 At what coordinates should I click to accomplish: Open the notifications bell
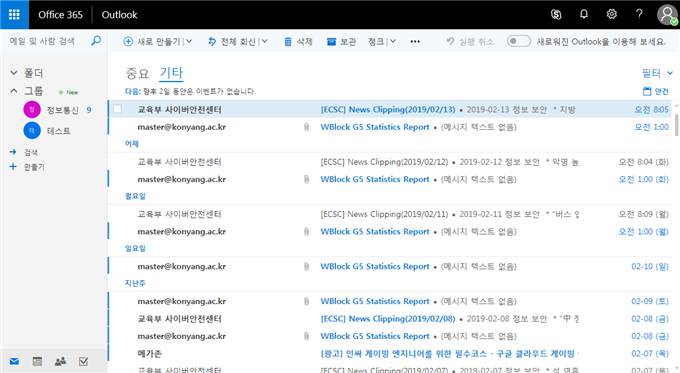(x=584, y=14)
